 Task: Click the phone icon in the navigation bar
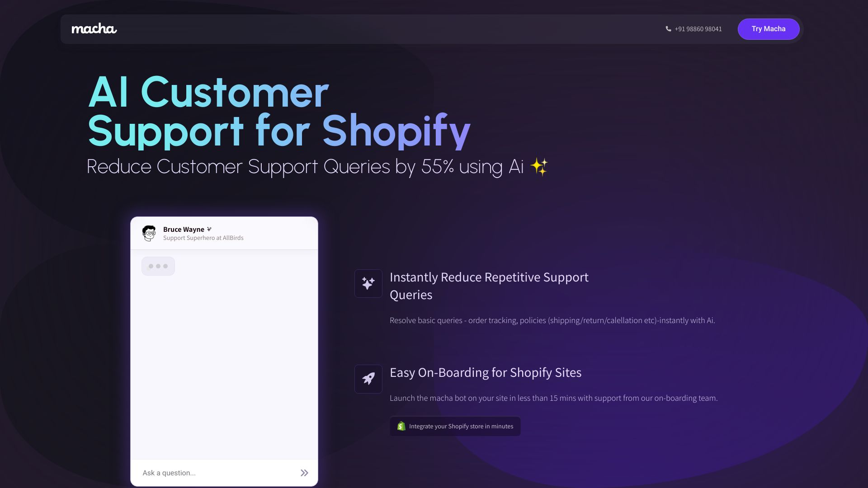(668, 29)
